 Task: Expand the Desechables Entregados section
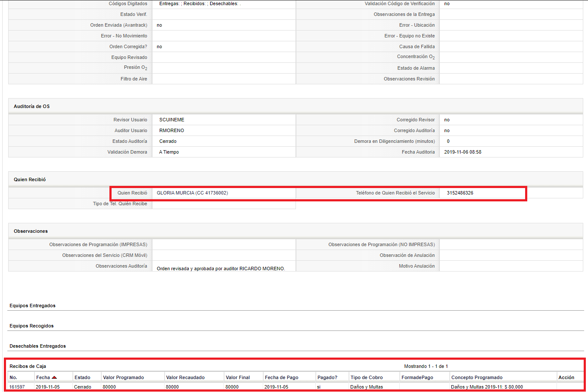[37, 346]
